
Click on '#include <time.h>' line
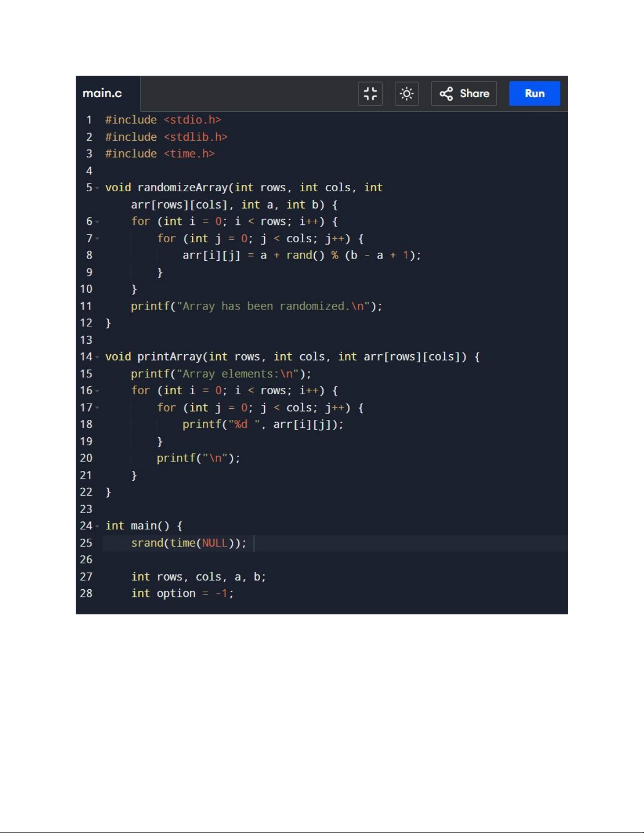click(x=160, y=153)
